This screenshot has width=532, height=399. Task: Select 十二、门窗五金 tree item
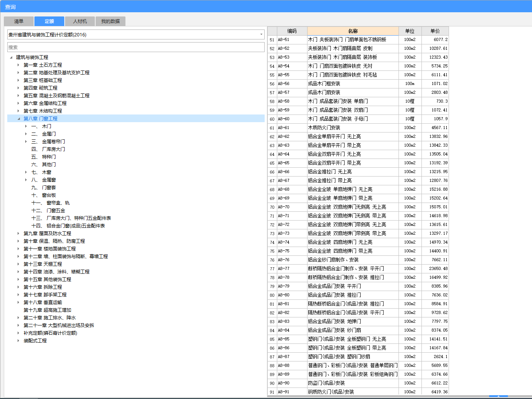[48, 211]
